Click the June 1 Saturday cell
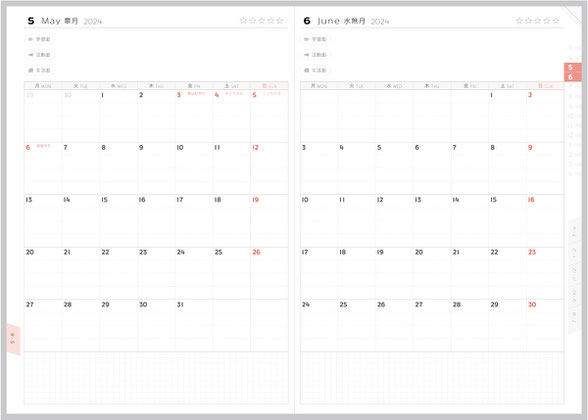The image size is (588, 420). coord(507,116)
